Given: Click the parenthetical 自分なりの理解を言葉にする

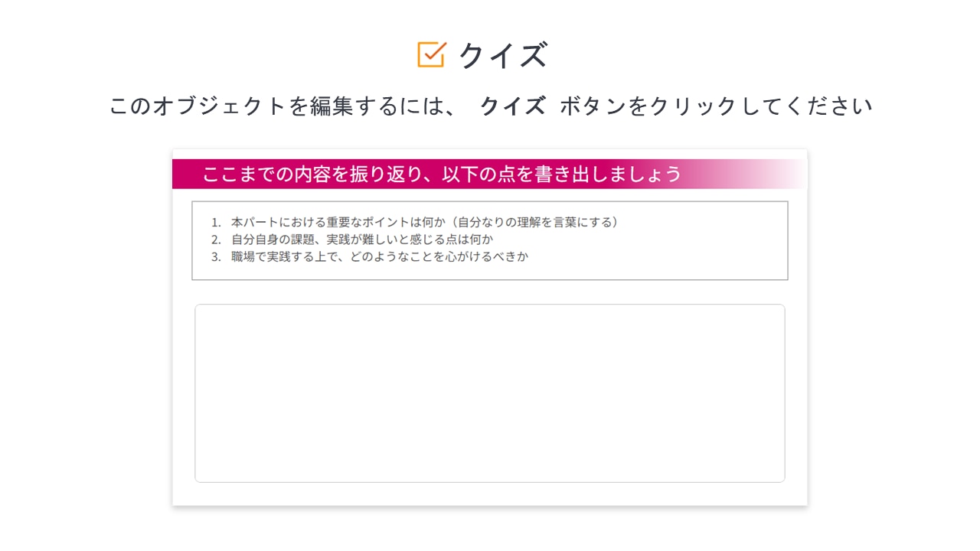Looking at the screenshot, I should coord(535,222).
